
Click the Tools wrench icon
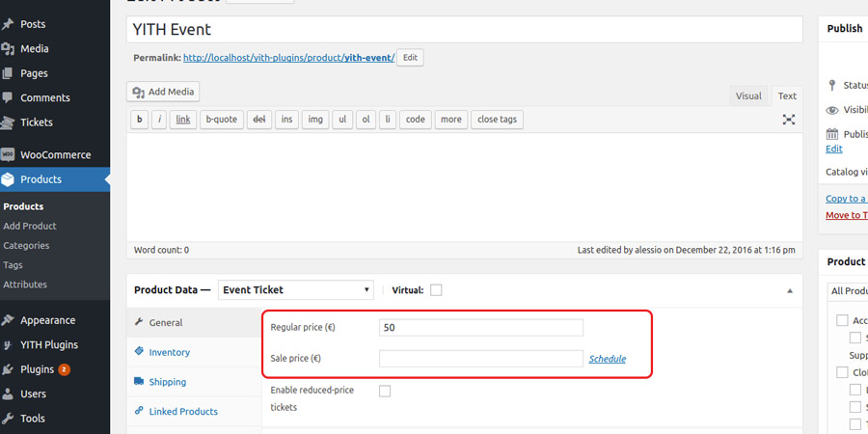(9, 419)
